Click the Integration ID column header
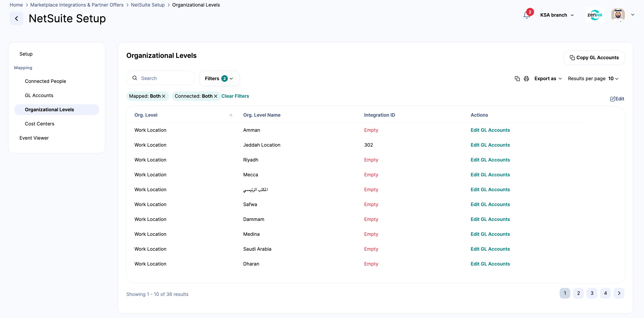 (x=379, y=115)
